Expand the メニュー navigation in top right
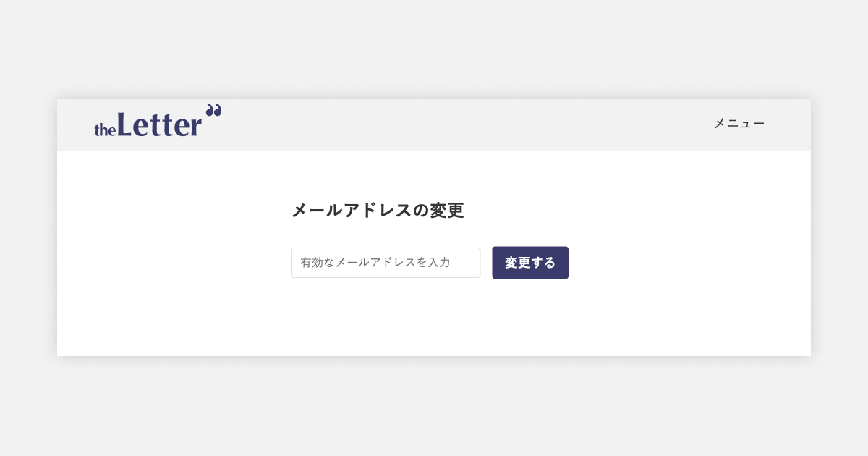 (739, 124)
